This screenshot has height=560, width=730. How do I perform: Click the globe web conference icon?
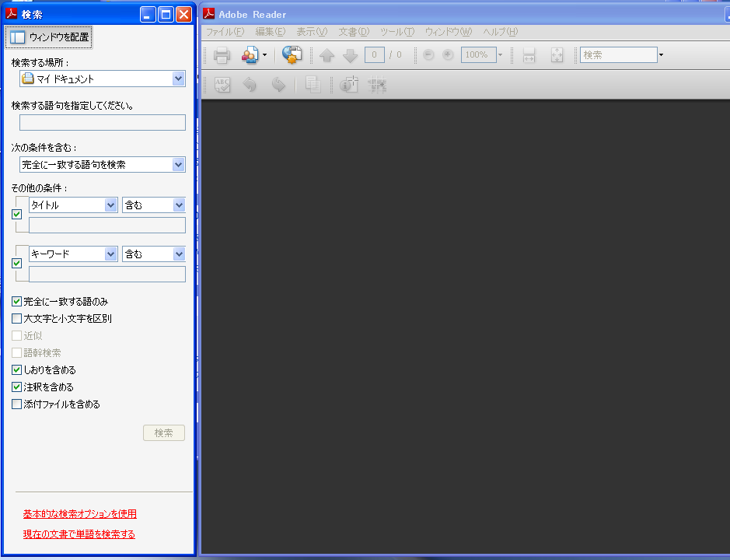coord(292,55)
